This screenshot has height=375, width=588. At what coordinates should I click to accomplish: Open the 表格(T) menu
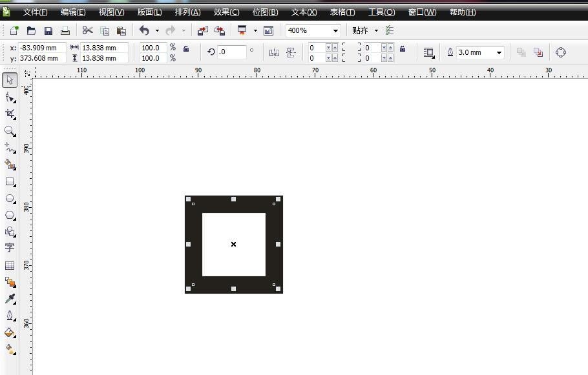[x=342, y=12]
